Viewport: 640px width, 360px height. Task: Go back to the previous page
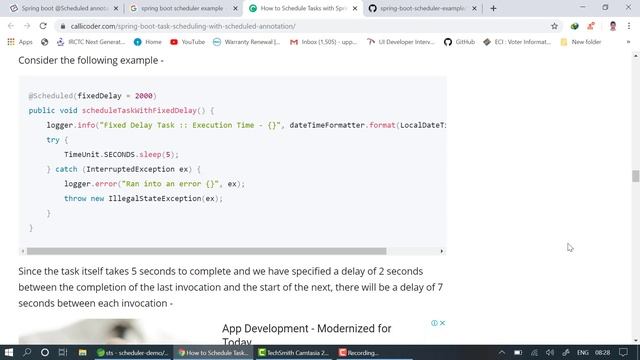pos(11,26)
